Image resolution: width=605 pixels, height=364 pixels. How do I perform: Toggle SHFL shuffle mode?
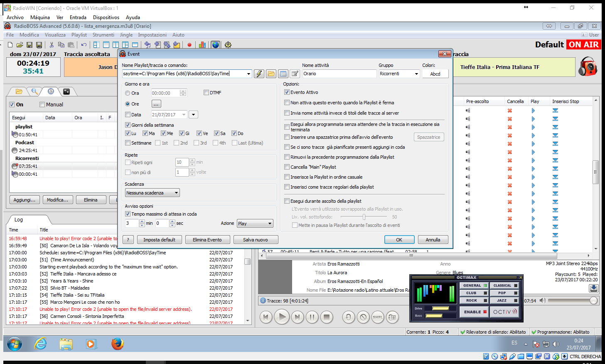[378, 317]
